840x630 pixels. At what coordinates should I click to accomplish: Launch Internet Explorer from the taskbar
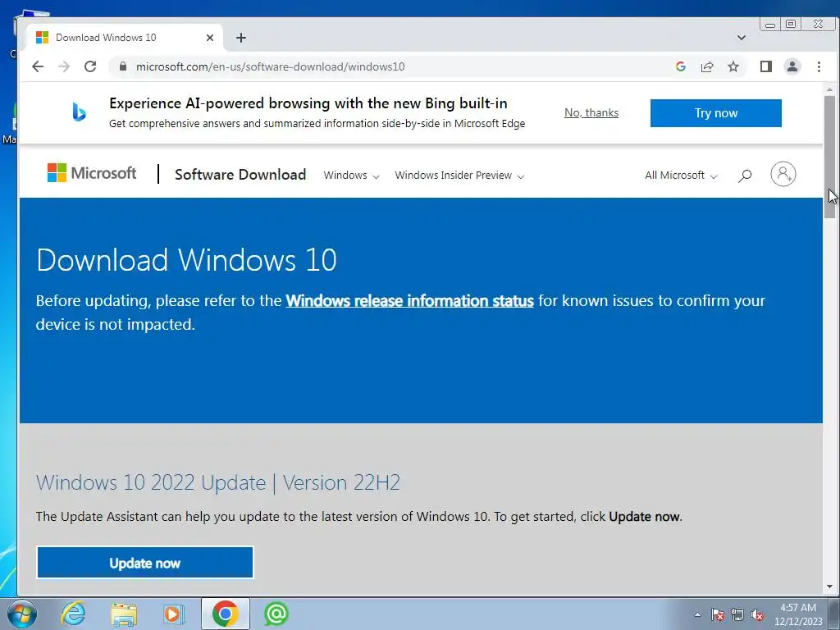point(73,614)
